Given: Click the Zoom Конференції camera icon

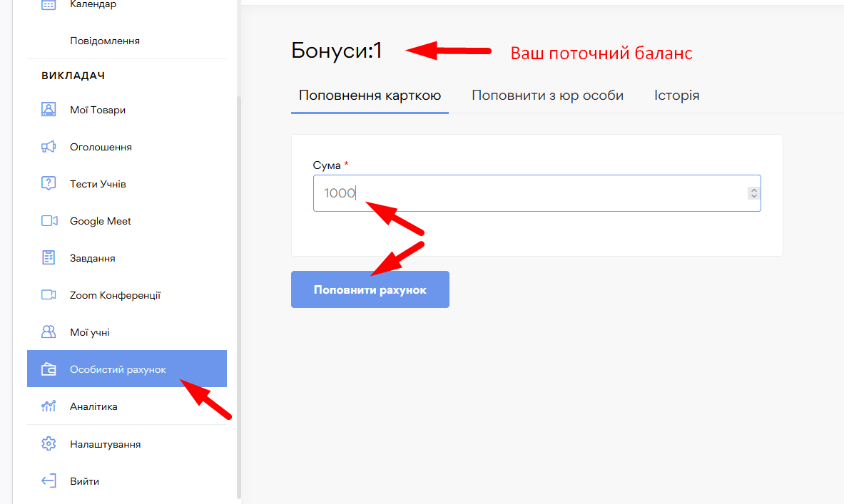Looking at the screenshot, I should pos(49,295).
